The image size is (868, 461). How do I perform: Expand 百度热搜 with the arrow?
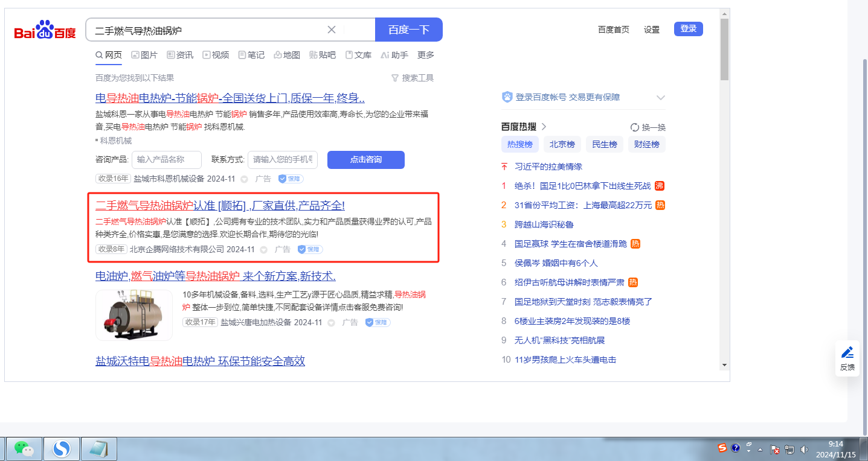coord(544,127)
